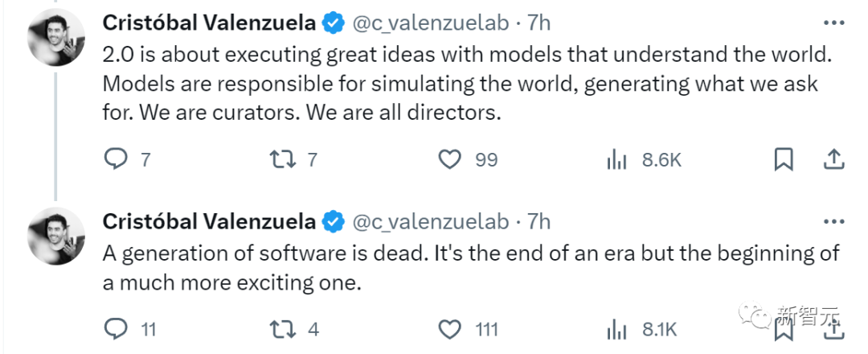View analytics showing 8.1K views
The image size is (868, 354).
click(616, 328)
